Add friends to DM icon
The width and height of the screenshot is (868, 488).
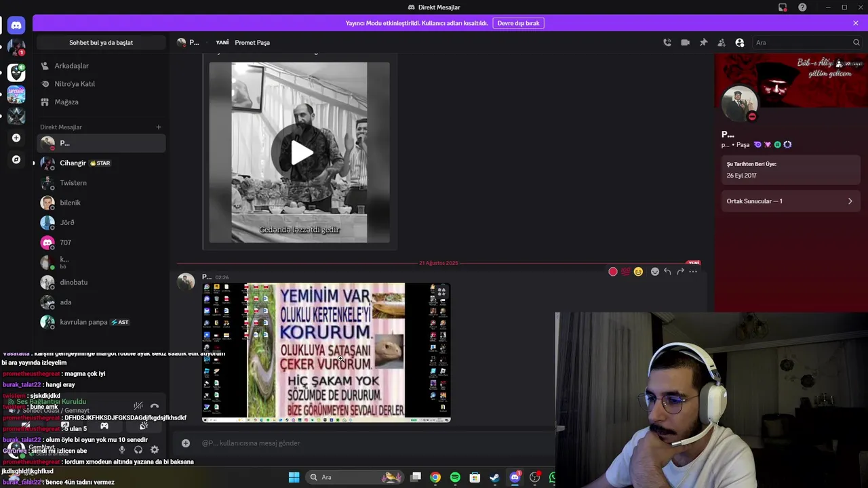coord(722,42)
